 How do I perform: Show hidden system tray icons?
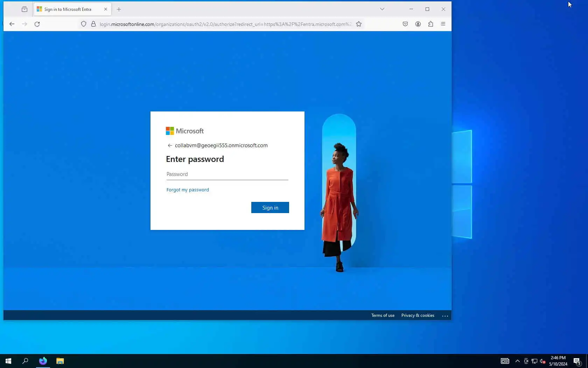pyautogui.click(x=518, y=361)
